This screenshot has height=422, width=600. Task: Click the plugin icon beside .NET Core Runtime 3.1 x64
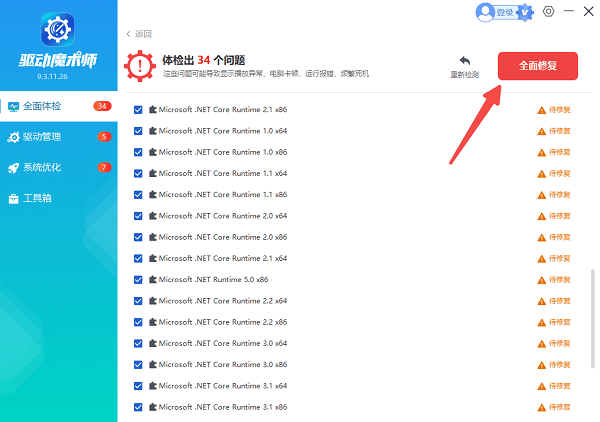153,386
